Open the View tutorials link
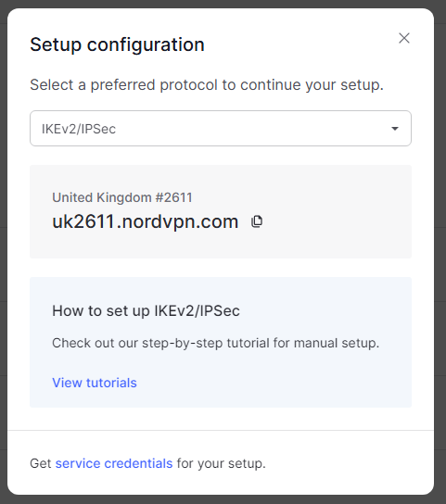Viewport: 446px width, 504px height. pos(95,383)
